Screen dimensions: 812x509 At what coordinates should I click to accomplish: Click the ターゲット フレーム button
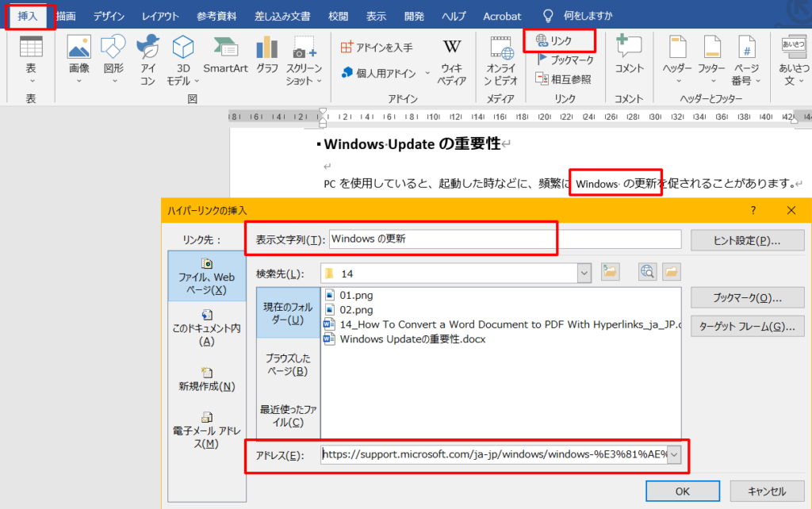[747, 326]
